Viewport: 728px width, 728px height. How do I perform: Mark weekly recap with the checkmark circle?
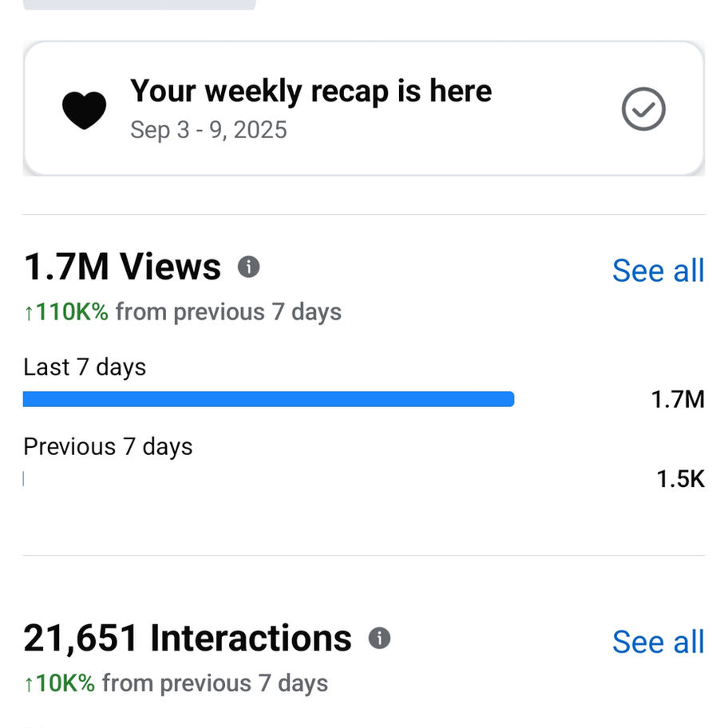[x=643, y=109]
